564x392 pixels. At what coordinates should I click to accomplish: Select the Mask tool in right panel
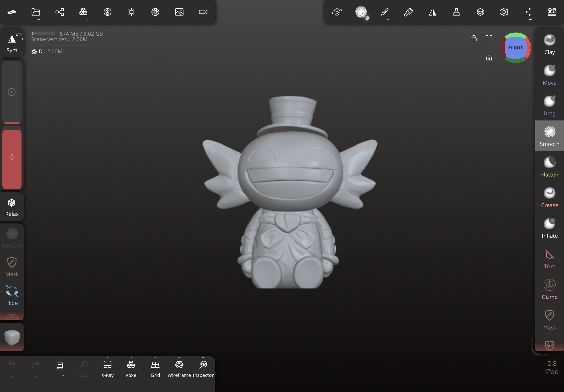(549, 320)
